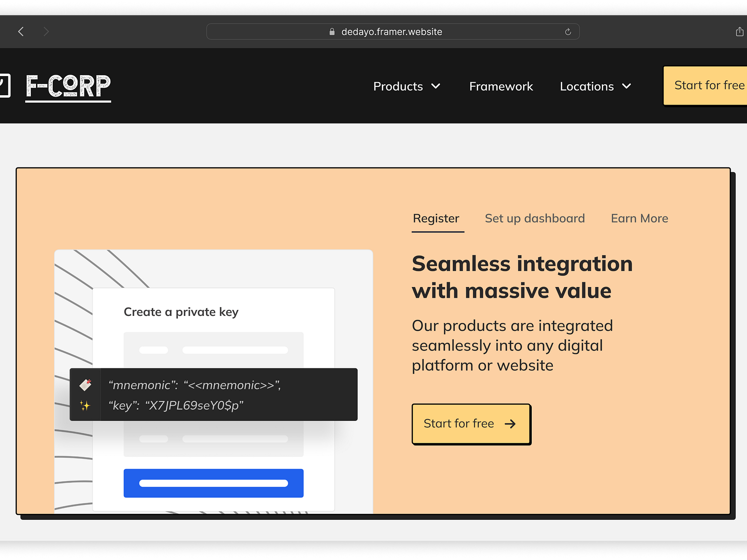747x560 pixels.
Task: Click the arrow icon in hero button
Action: (x=510, y=424)
